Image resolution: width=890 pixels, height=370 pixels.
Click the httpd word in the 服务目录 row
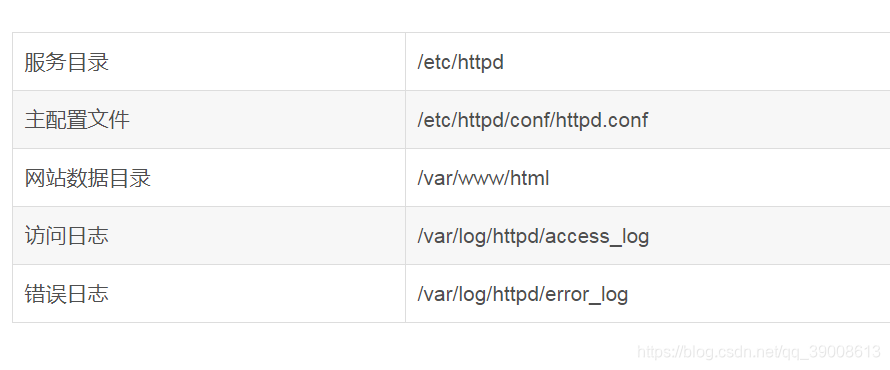point(481,62)
